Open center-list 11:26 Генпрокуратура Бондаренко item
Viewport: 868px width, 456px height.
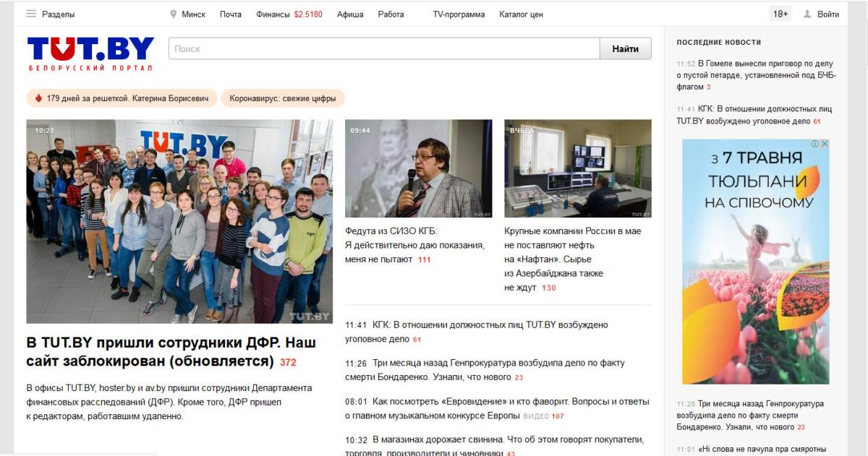point(485,370)
